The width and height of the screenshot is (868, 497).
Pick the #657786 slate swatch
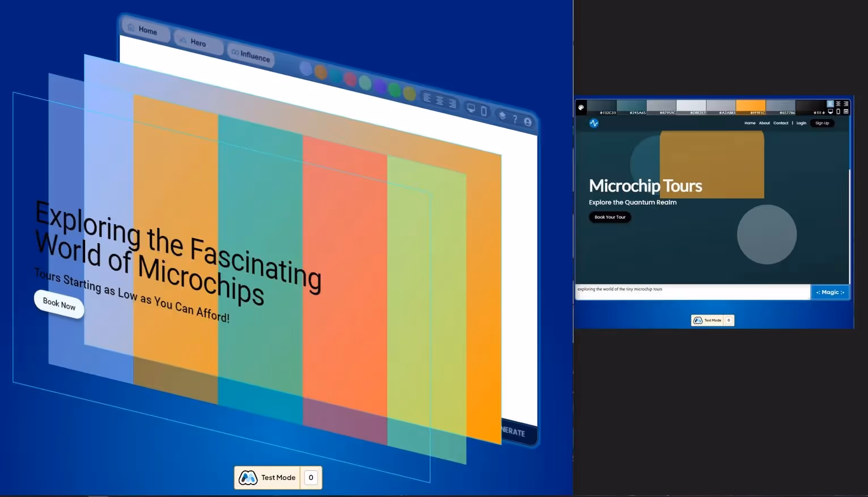(781, 107)
